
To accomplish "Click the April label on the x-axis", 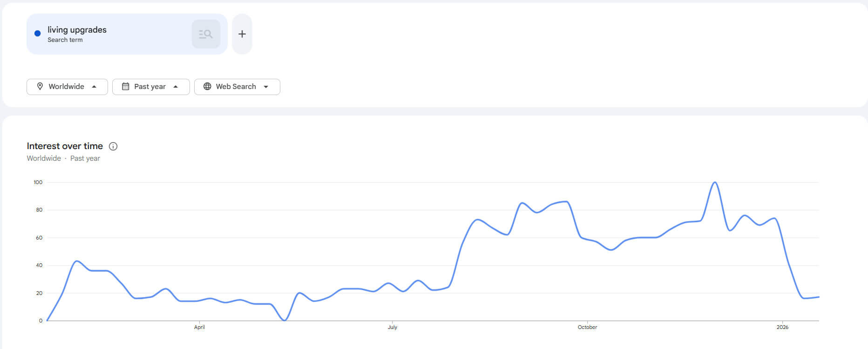I will 199,327.
